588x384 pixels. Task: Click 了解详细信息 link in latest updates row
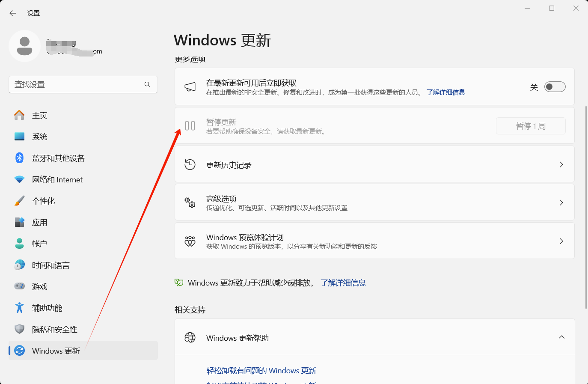point(446,92)
